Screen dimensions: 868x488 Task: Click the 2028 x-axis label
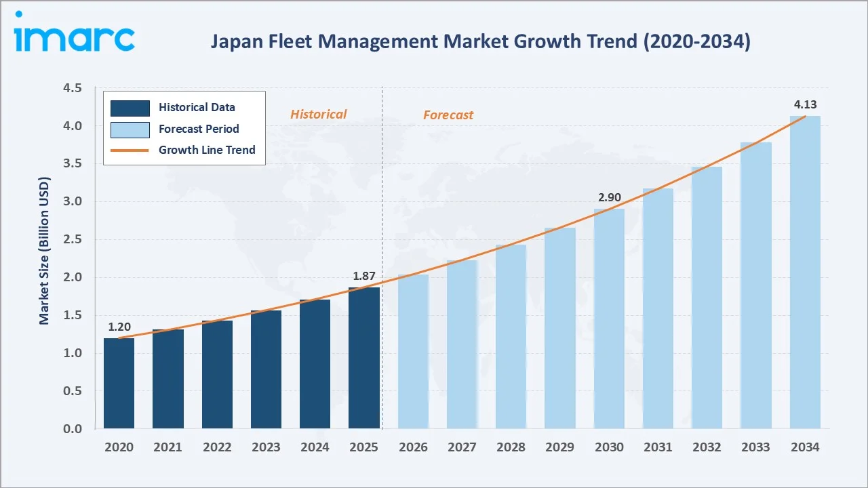(511, 447)
